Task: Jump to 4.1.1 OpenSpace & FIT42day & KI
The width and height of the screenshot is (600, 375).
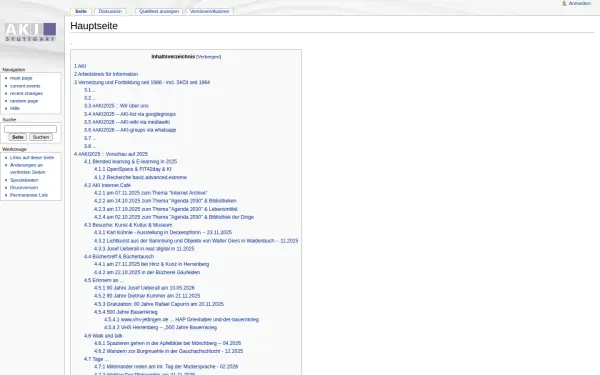Action: tap(132, 169)
